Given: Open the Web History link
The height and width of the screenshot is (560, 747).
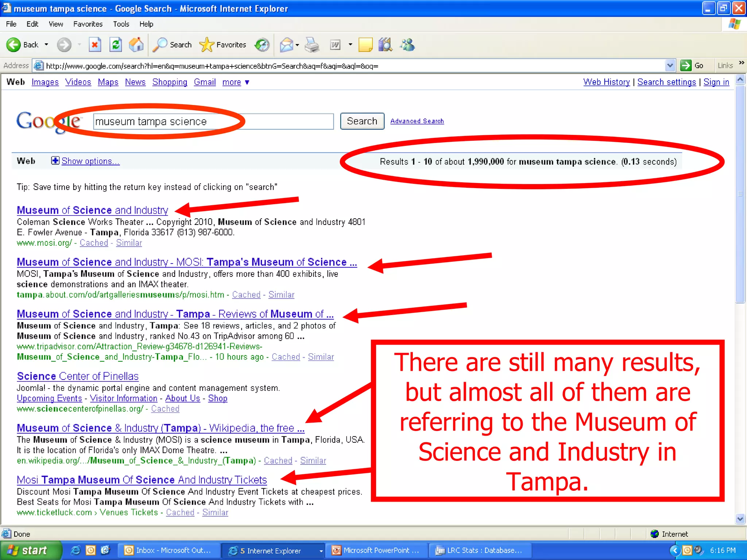Looking at the screenshot, I should (x=607, y=82).
